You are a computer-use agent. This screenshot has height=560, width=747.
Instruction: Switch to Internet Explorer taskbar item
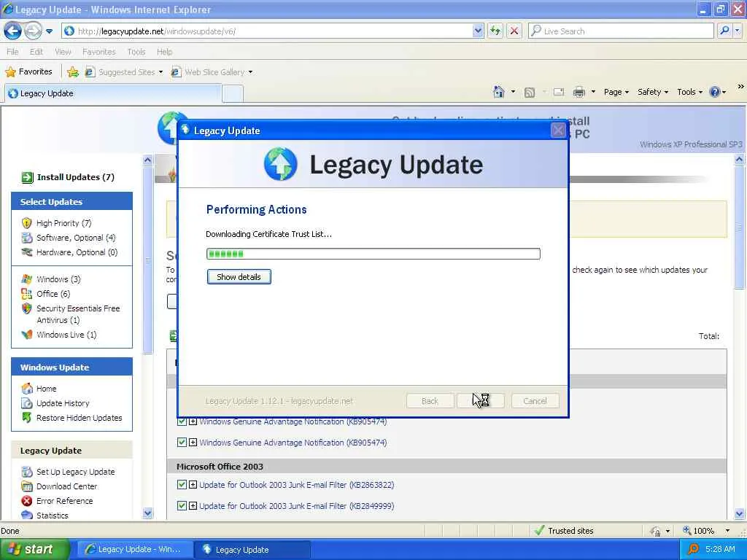[x=135, y=550]
